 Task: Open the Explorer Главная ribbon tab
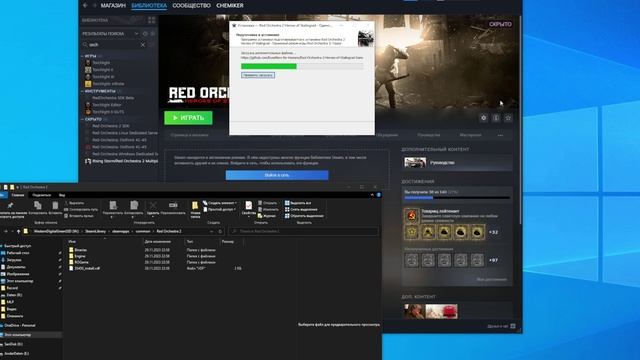coord(18,195)
